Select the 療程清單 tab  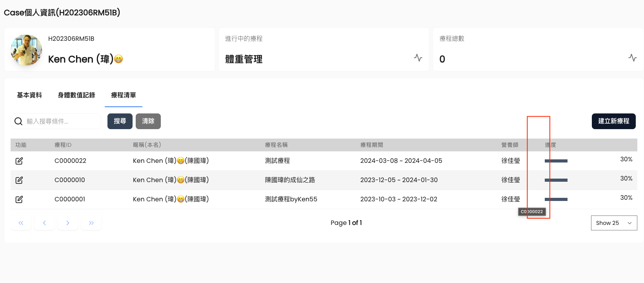[124, 95]
